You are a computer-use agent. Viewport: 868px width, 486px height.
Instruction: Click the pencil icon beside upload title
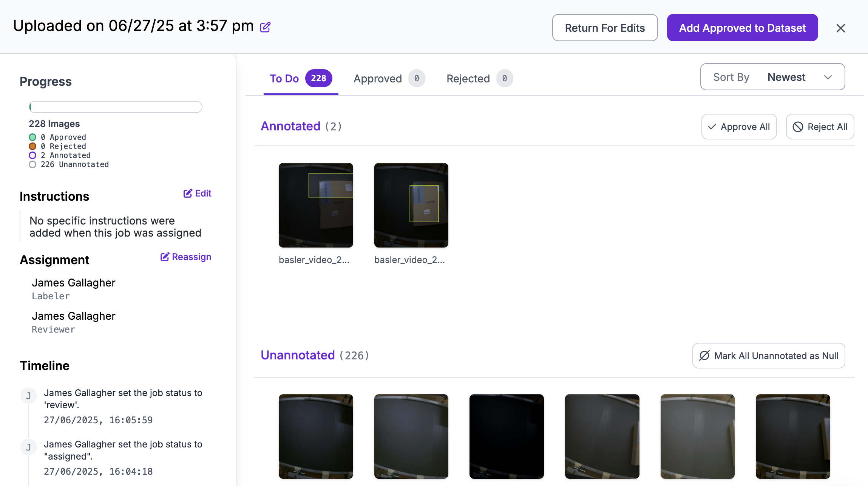[265, 27]
